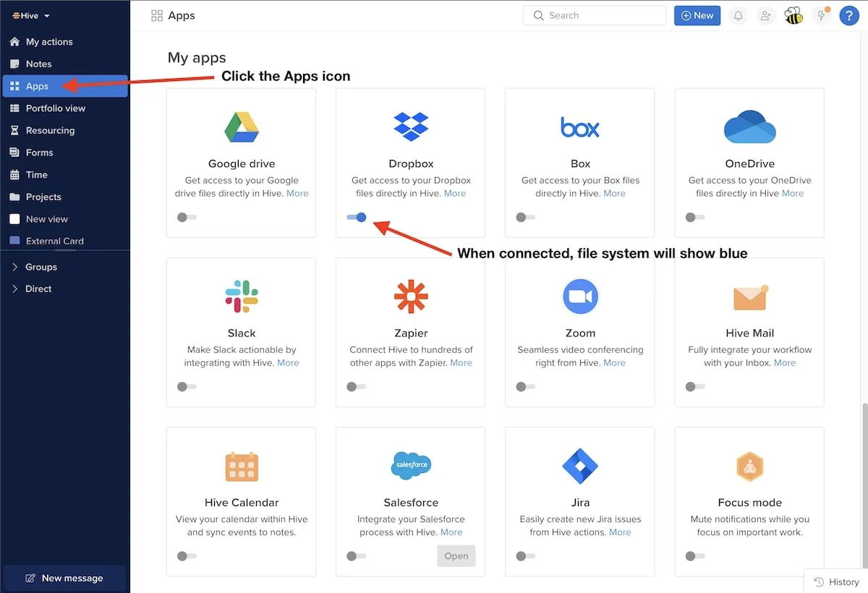Viewport: 868px width, 593px height.
Task: Click the Hive Calendar icon
Action: tap(241, 466)
